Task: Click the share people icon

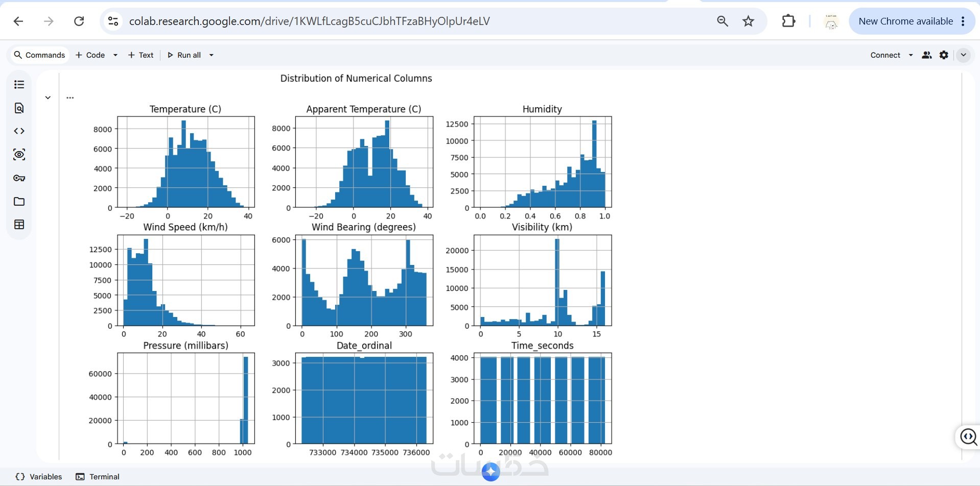Action: point(926,55)
